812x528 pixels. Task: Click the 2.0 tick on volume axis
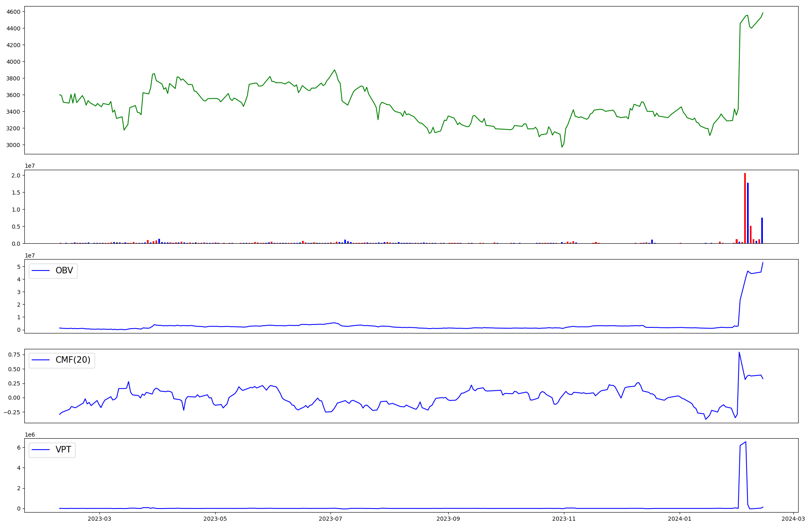(x=16, y=175)
